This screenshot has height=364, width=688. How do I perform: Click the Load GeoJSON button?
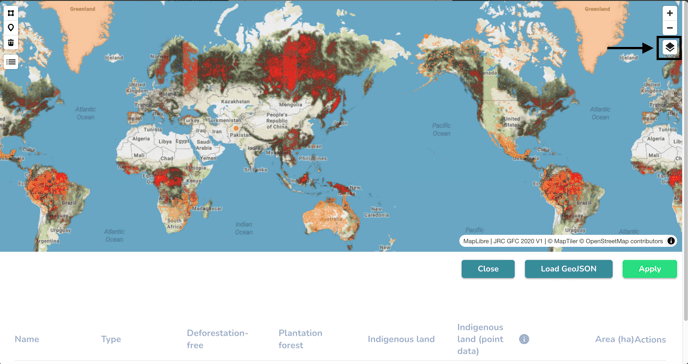(568, 269)
